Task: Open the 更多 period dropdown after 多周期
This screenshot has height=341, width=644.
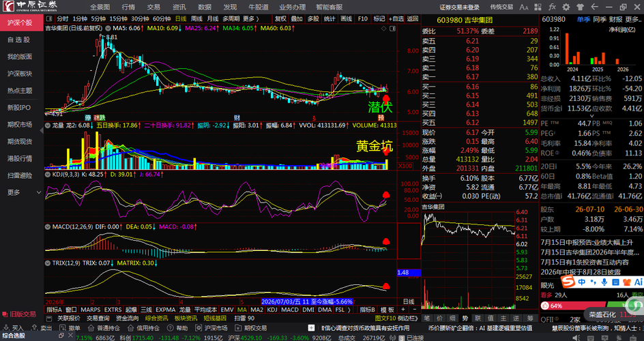Action: click(x=251, y=19)
